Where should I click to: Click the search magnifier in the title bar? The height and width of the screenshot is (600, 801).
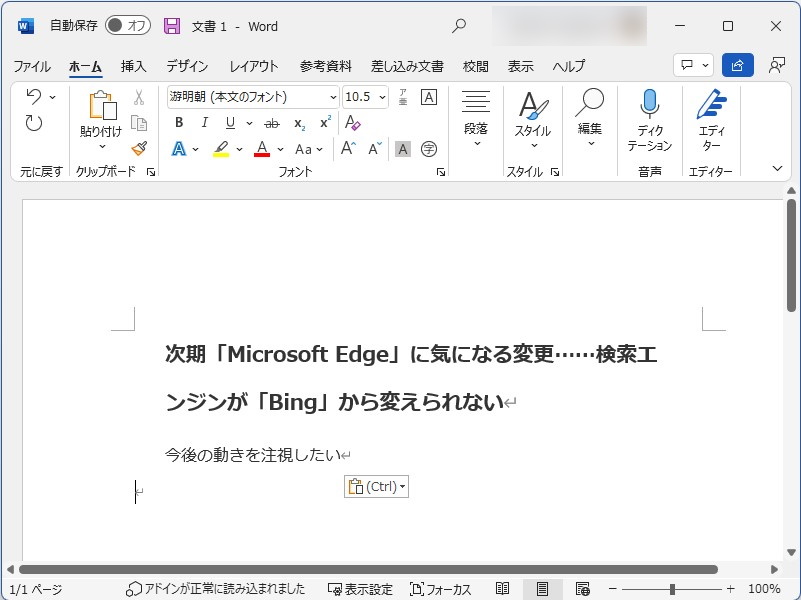coord(457,26)
